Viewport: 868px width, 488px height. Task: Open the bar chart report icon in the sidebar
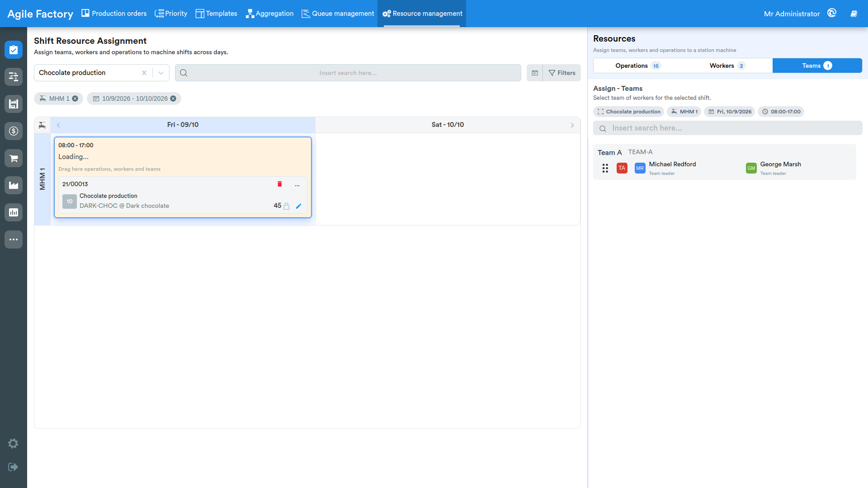14,212
